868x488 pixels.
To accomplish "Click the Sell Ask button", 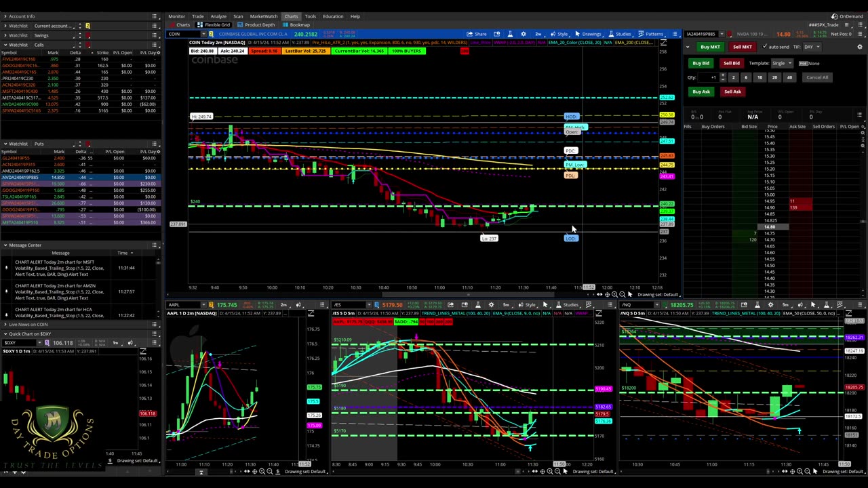I will click(732, 91).
